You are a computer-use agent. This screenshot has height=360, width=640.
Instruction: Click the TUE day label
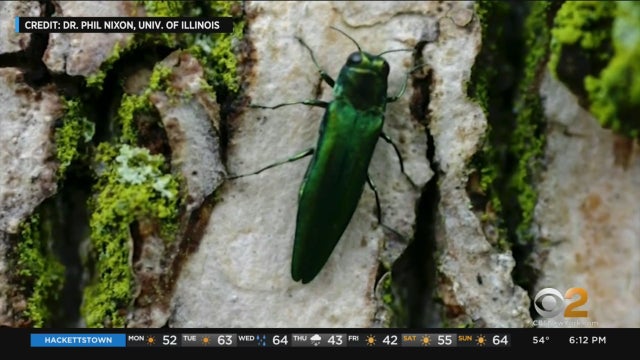(x=189, y=338)
